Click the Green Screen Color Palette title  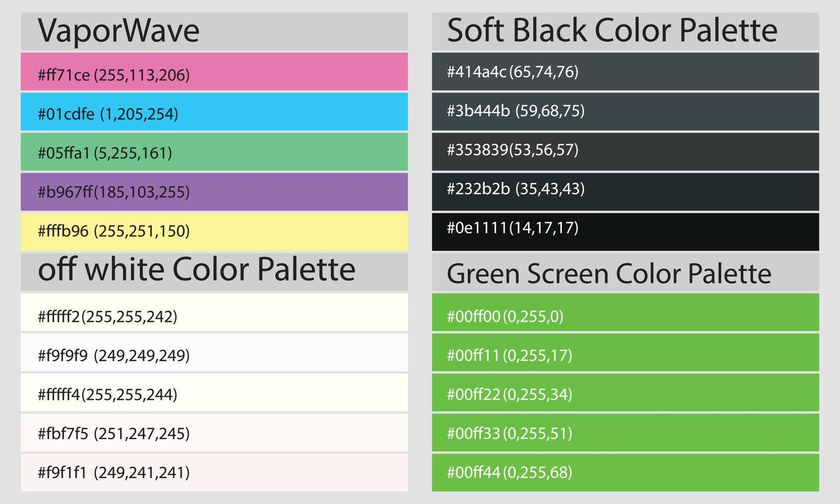(x=610, y=273)
